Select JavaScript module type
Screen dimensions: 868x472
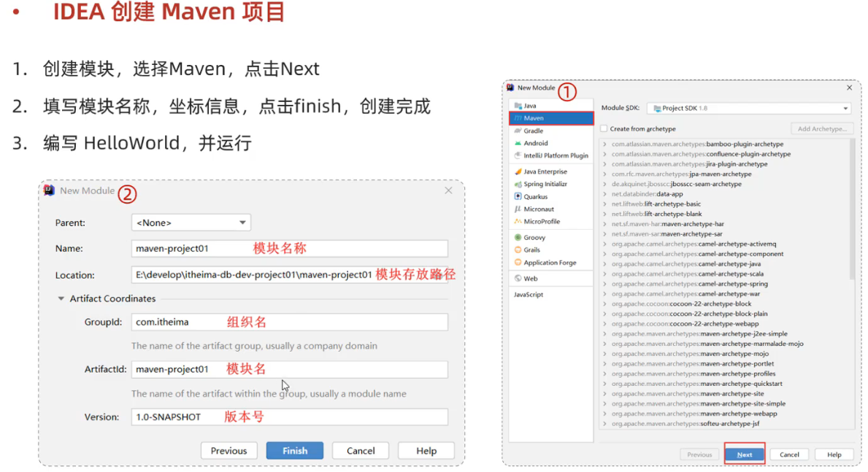551,295
